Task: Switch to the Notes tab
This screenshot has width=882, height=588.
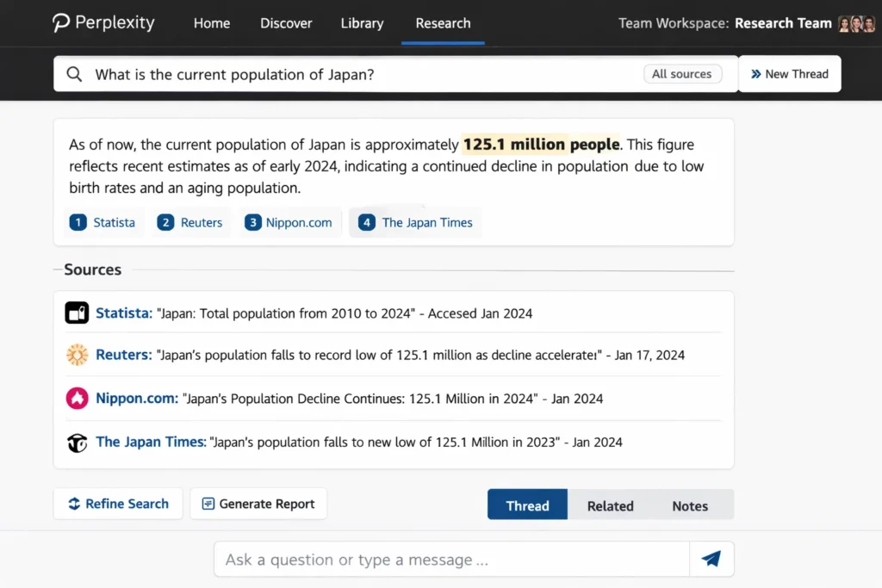Action: (x=689, y=505)
